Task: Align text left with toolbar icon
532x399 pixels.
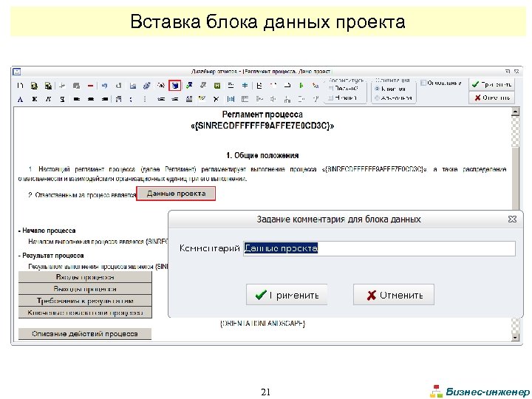Action: coord(77,99)
